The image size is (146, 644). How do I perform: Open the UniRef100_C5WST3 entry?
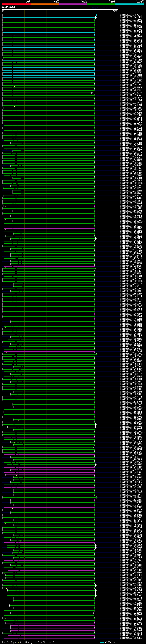pyautogui.click(x=131, y=37)
